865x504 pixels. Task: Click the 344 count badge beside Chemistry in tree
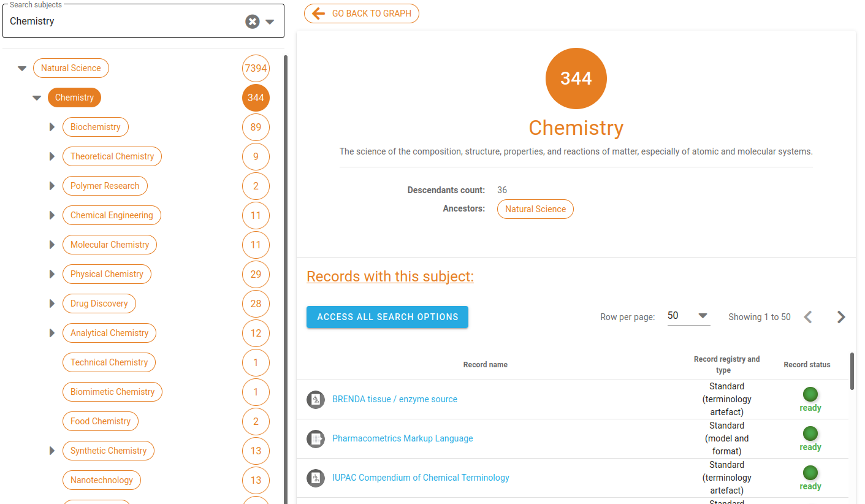click(256, 97)
